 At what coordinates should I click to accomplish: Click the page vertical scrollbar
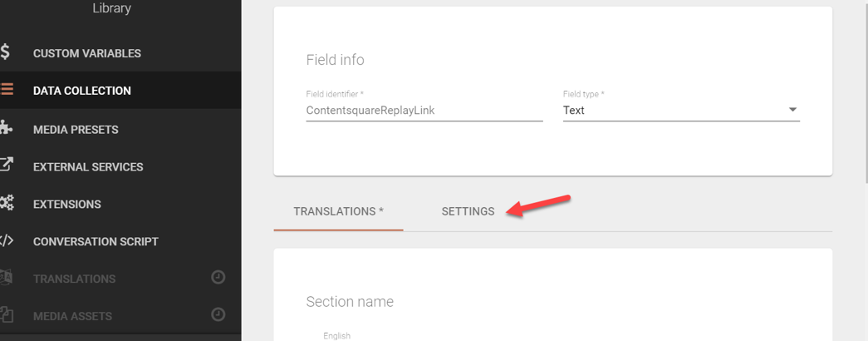864,170
